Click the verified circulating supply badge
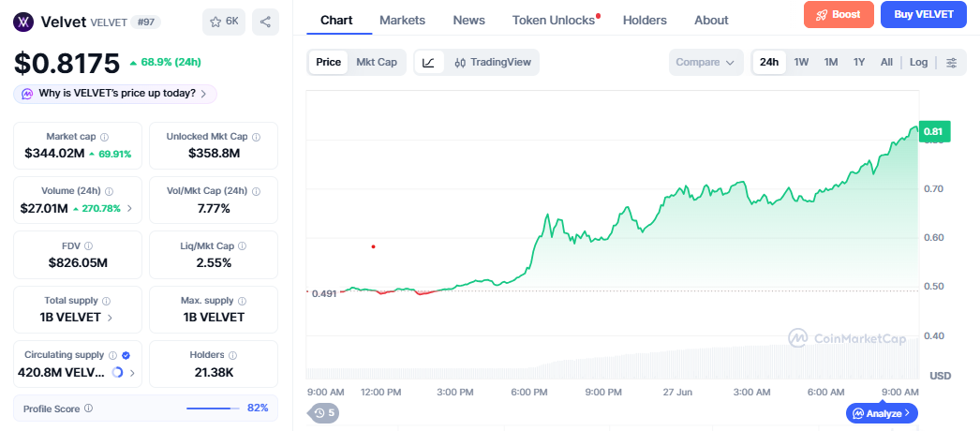 (x=126, y=355)
